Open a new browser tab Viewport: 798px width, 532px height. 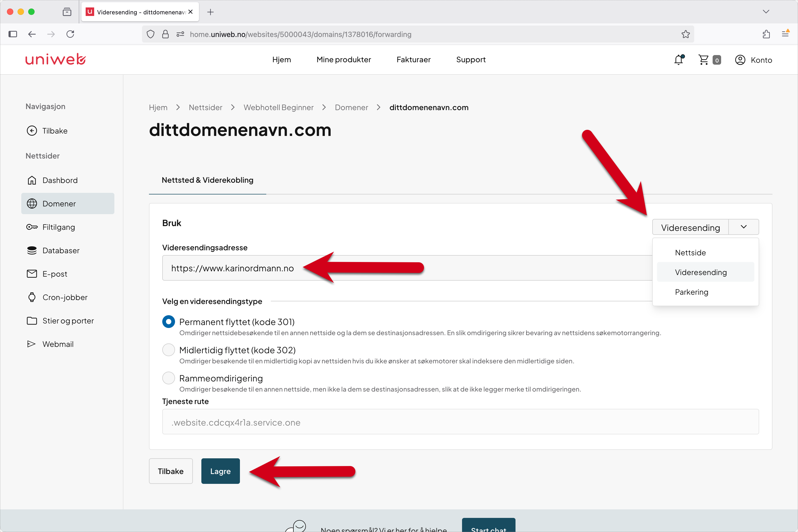[x=210, y=12]
